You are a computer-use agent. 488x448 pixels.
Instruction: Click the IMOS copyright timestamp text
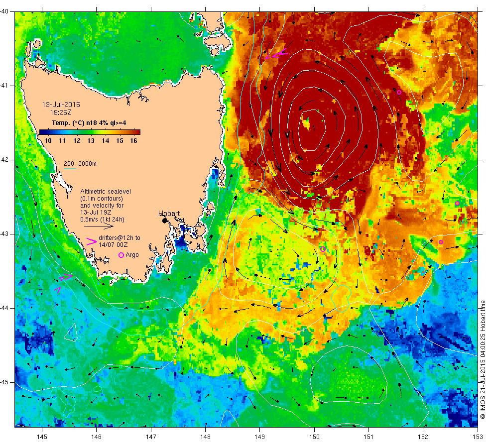[x=483, y=359]
